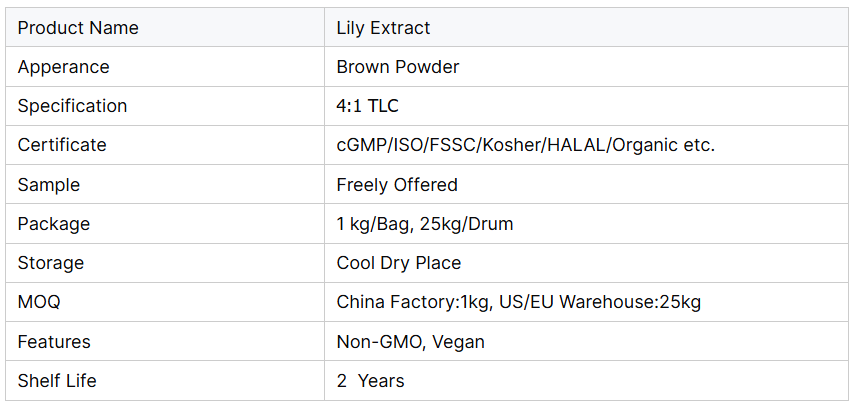The width and height of the screenshot is (855, 406).
Task: Select the '2 Years' value
Action: click(x=370, y=381)
